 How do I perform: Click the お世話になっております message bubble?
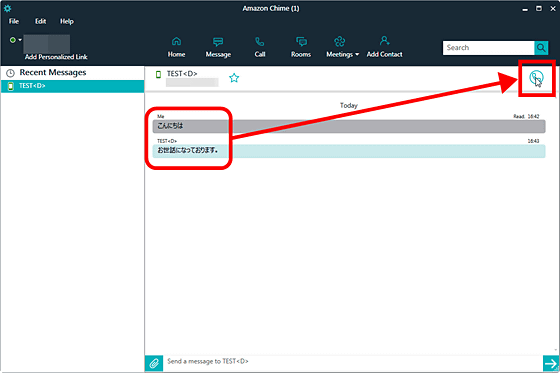pos(349,151)
